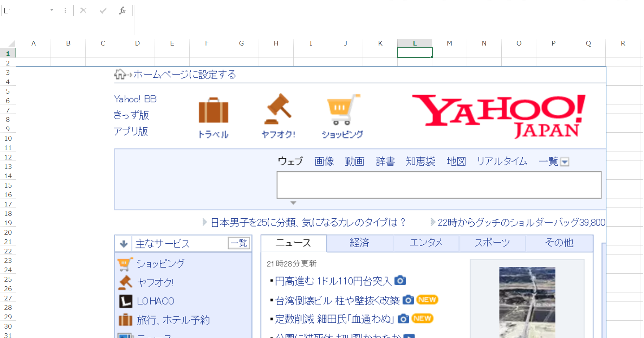The image size is (644, 338).
Task: Open the 円高進む 1ドル110円台突入 headline
Action: pos(333,281)
